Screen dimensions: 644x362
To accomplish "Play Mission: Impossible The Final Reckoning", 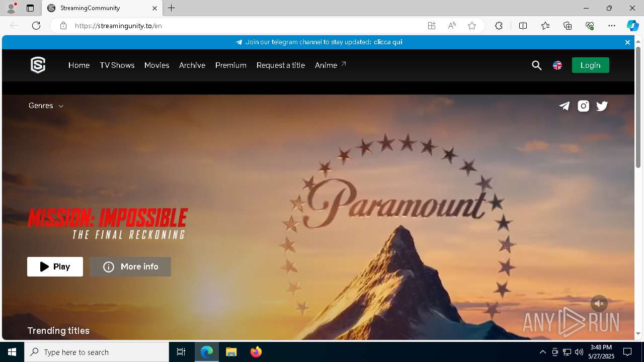I will coord(55,266).
